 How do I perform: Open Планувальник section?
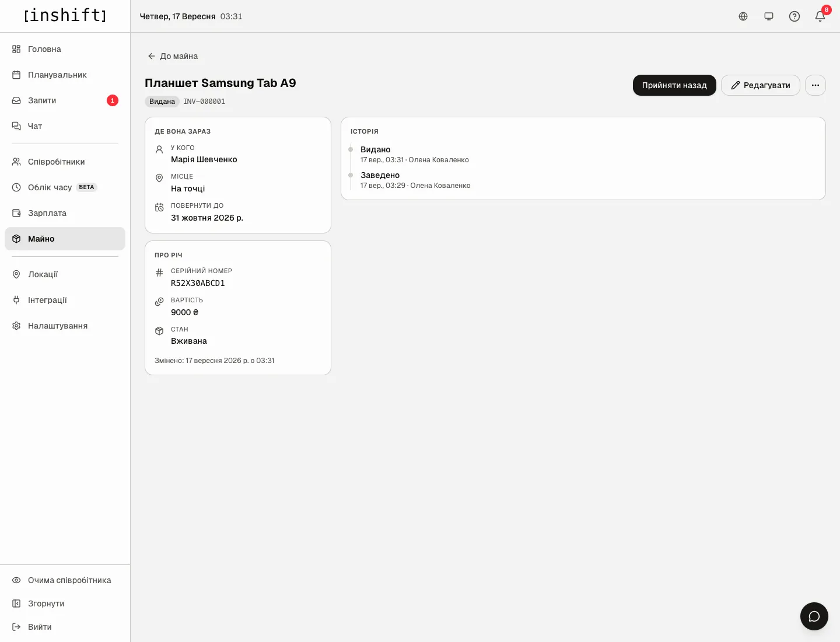click(65, 75)
